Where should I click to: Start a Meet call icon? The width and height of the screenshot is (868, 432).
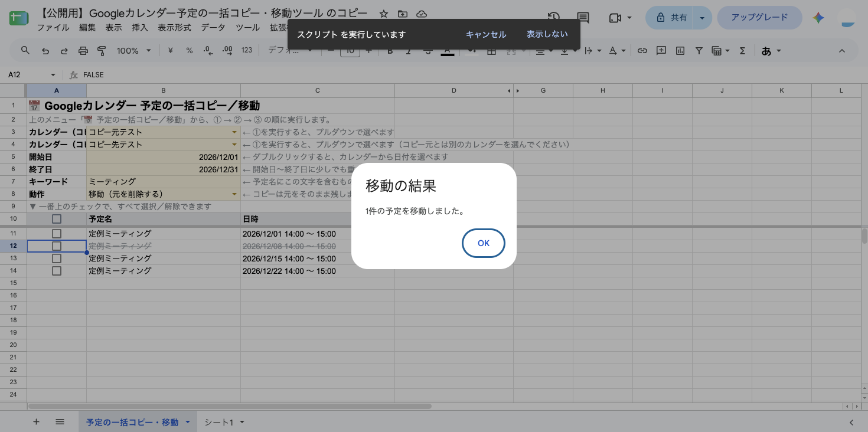click(x=615, y=18)
